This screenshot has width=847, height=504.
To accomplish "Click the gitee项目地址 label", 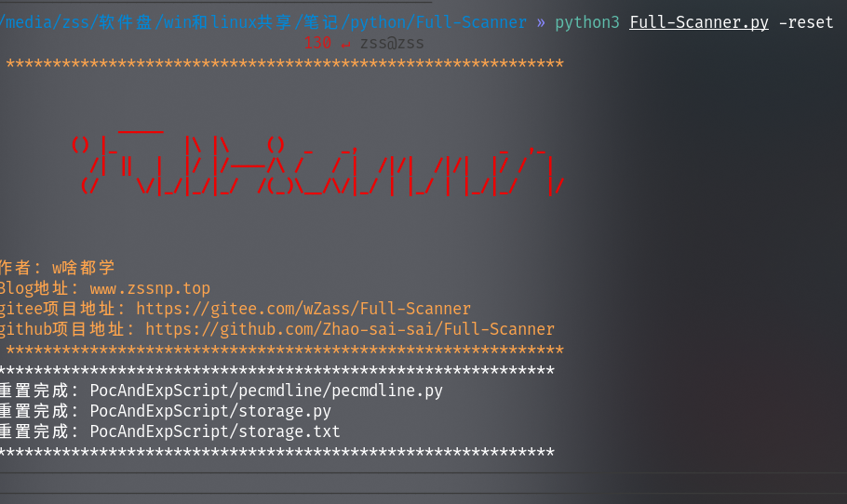I will (61, 309).
